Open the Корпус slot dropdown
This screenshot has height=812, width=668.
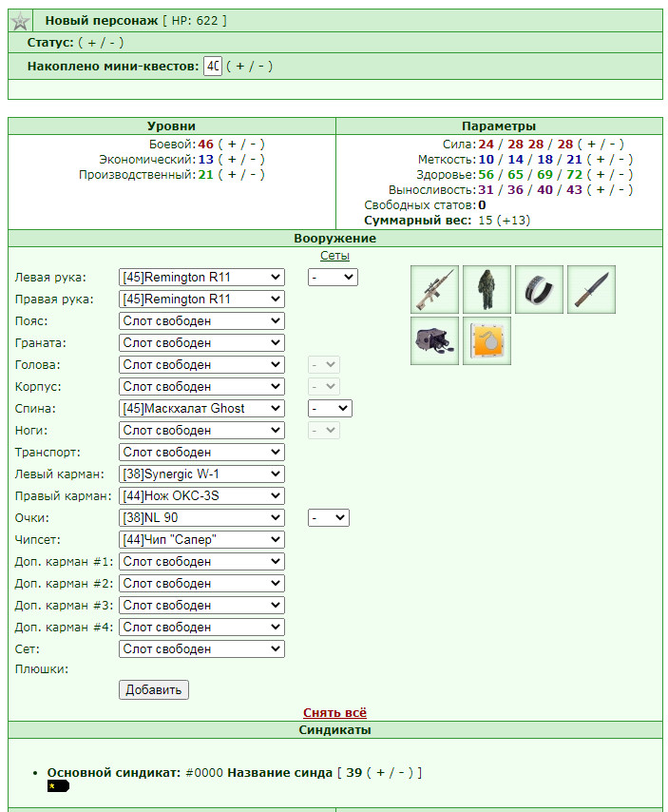point(201,386)
